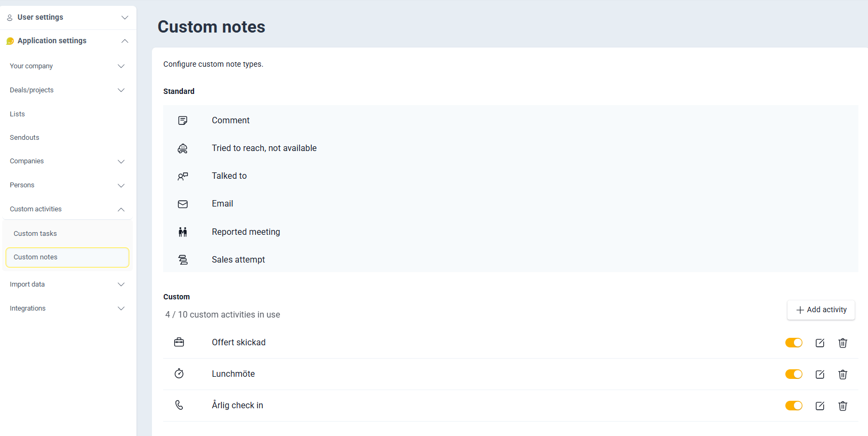The height and width of the screenshot is (436, 868).
Task: Expand the Integrations menu
Action: (68, 308)
